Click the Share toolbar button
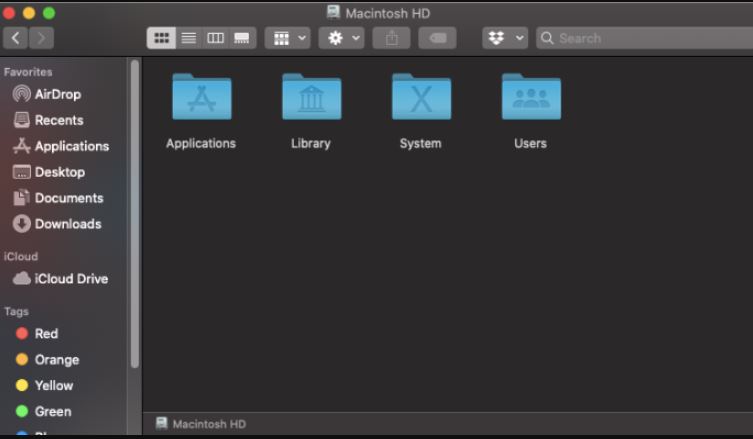 (391, 38)
